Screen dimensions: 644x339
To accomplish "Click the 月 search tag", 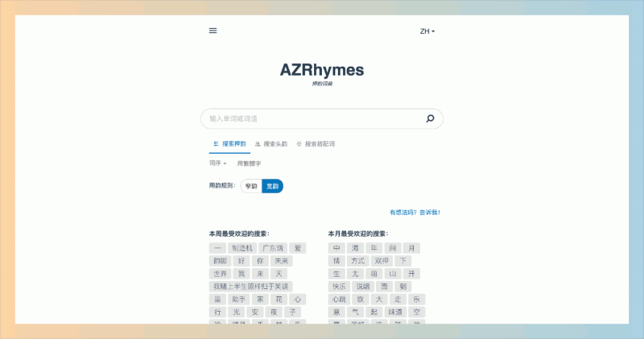I will click(411, 248).
